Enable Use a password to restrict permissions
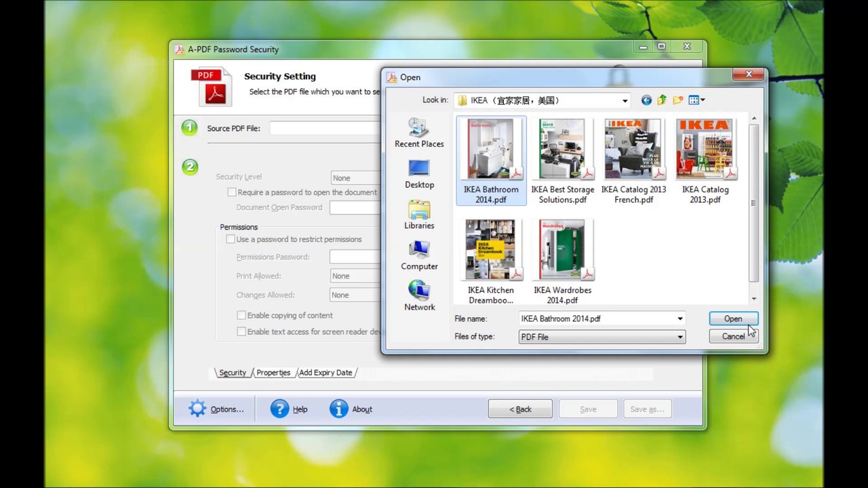 click(231, 239)
